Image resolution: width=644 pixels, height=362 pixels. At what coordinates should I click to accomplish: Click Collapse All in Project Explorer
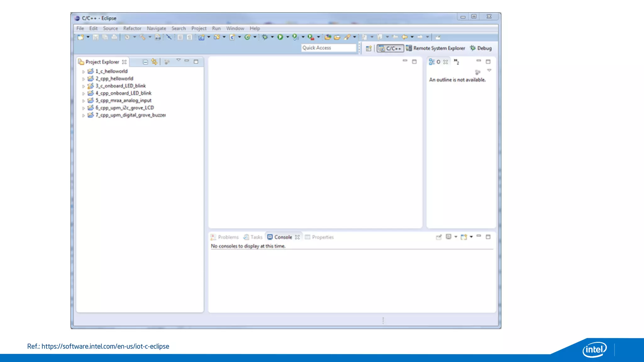point(145,62)
